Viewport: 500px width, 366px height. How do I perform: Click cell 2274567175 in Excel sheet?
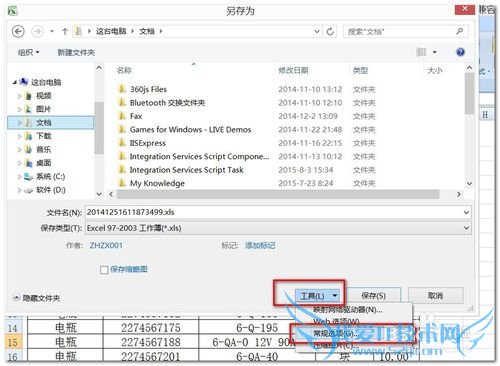(151, 328)
